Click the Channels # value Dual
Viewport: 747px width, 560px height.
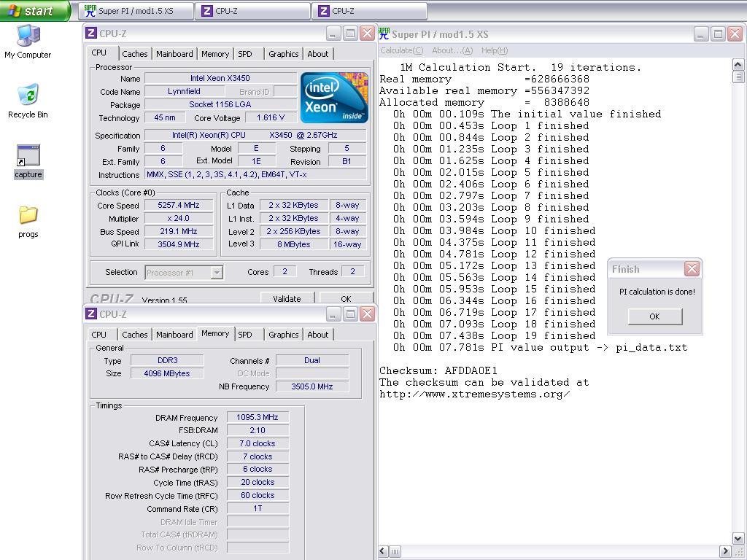tap(312, 360)
